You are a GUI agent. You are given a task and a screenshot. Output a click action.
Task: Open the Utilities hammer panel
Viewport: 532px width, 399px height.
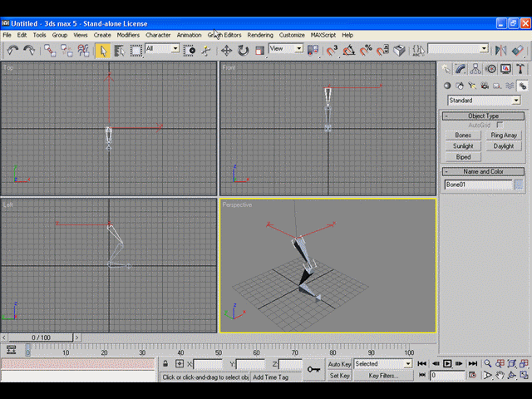[520, 69]
